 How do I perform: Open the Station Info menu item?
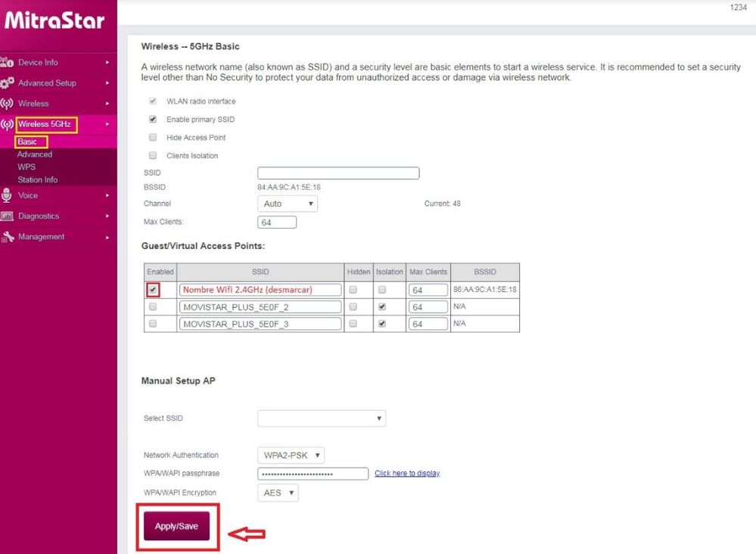click(38, 180)
